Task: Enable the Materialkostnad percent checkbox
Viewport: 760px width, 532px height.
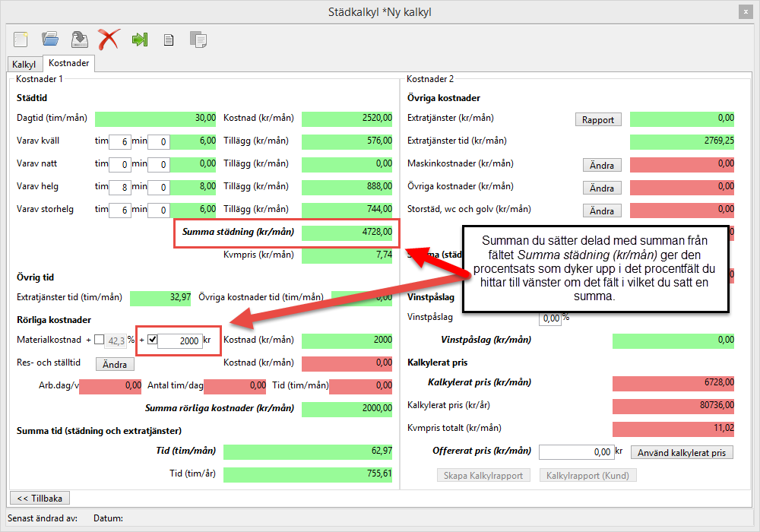Action: (x=100, y=340)
